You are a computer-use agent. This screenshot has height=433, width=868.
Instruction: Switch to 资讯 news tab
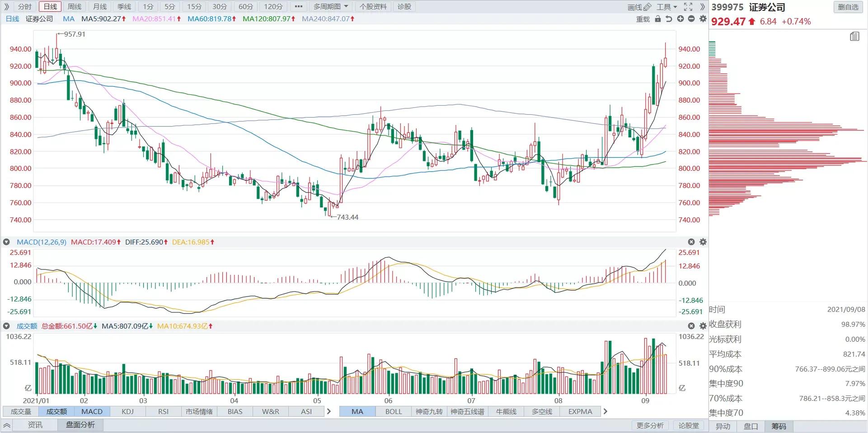point(35,425)
